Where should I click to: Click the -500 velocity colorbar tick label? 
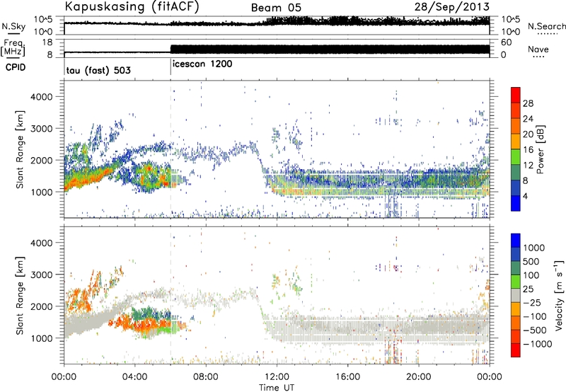point(535,330)
